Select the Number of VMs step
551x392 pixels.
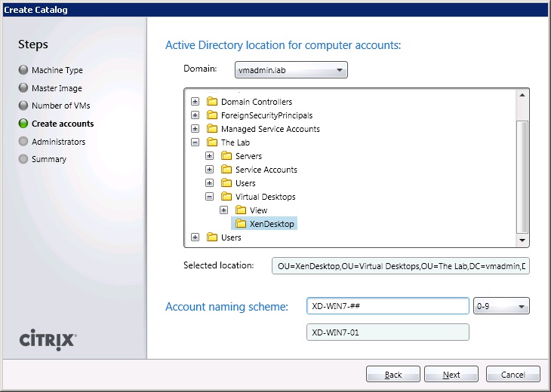(x=60, y=106)
